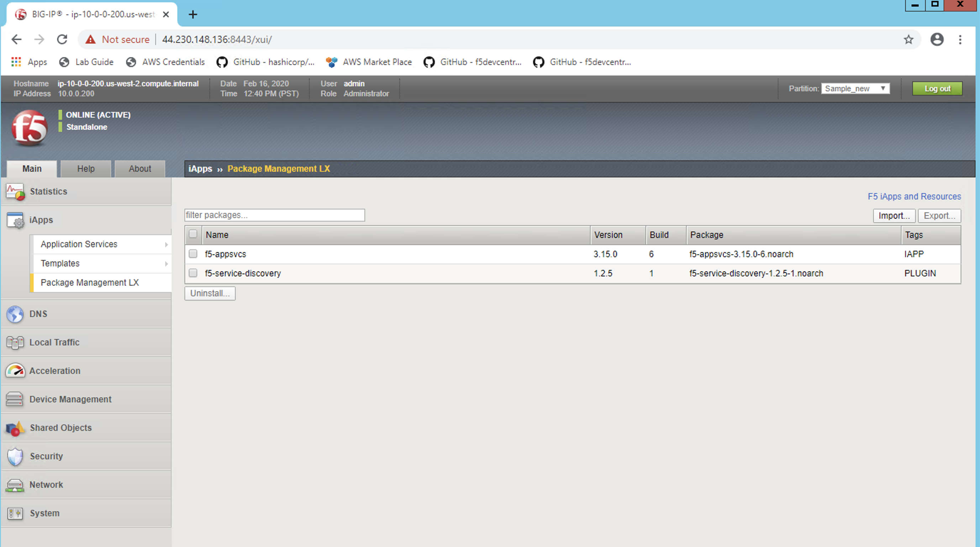Toggle the select-all packages header checkbox
The height and width of the screenshot is (547, 980).
pos(193,234)
